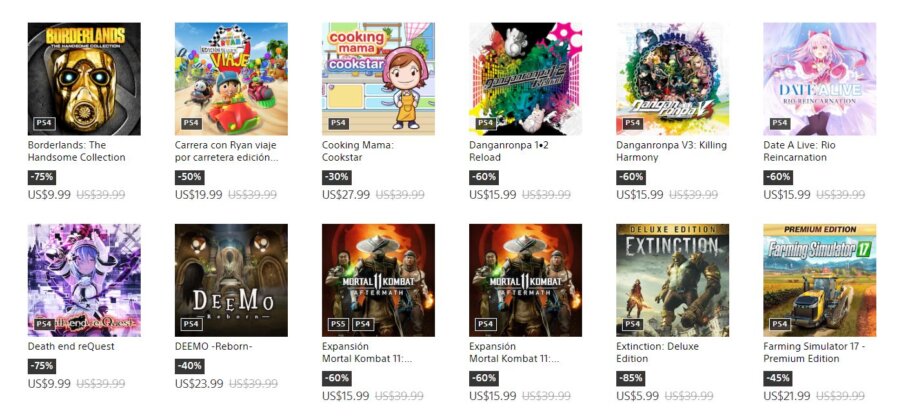The height and width of the screenshot is (420, 897).
Task: Open the Death end reQuest cover image
Action: coord(84,279)
